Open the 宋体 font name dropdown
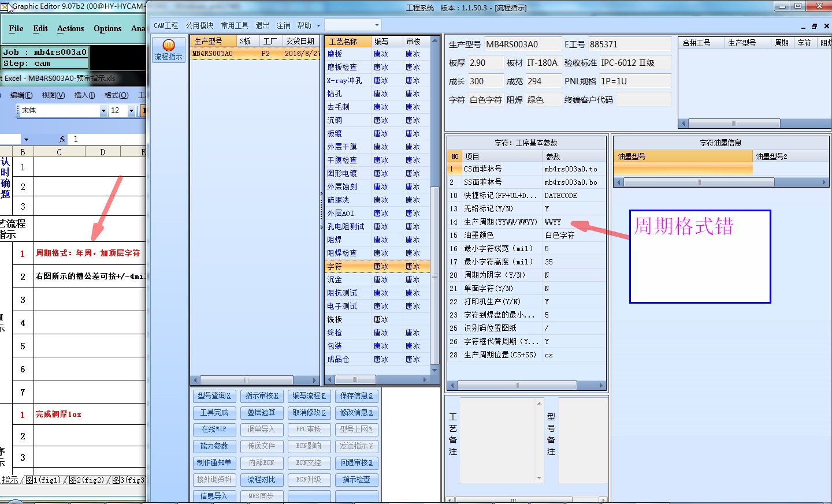Screen dimensions: 832x504 click(103, 110)
